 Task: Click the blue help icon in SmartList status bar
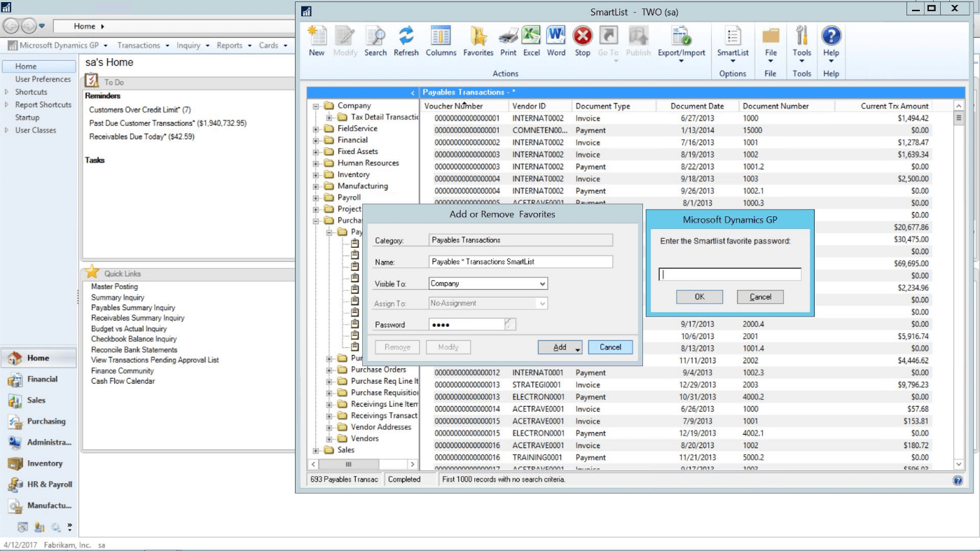tap(958, 480)
